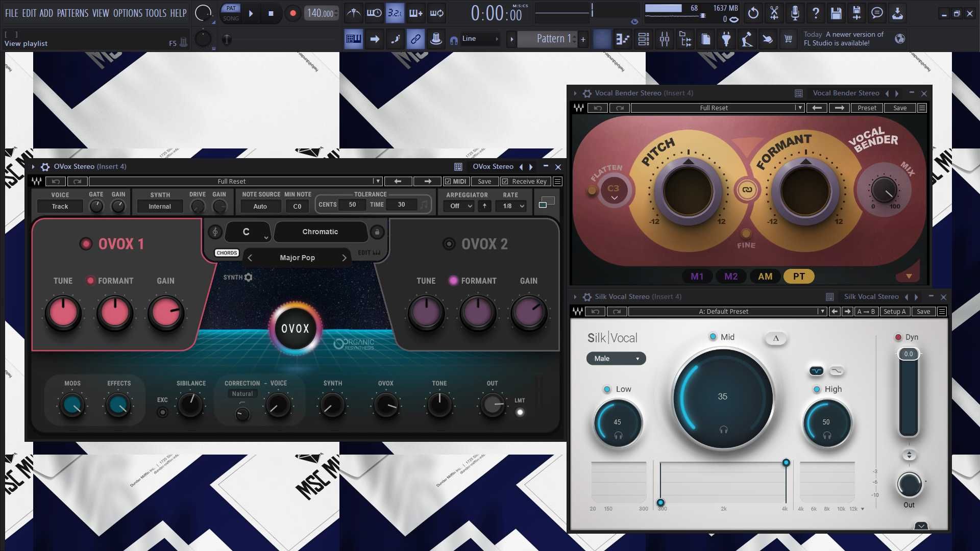The height and width of the screenshot is (551, 980).
Task: Click the OVox Voice Track selector
Action: pyautogui.click(x=60, y=207)
